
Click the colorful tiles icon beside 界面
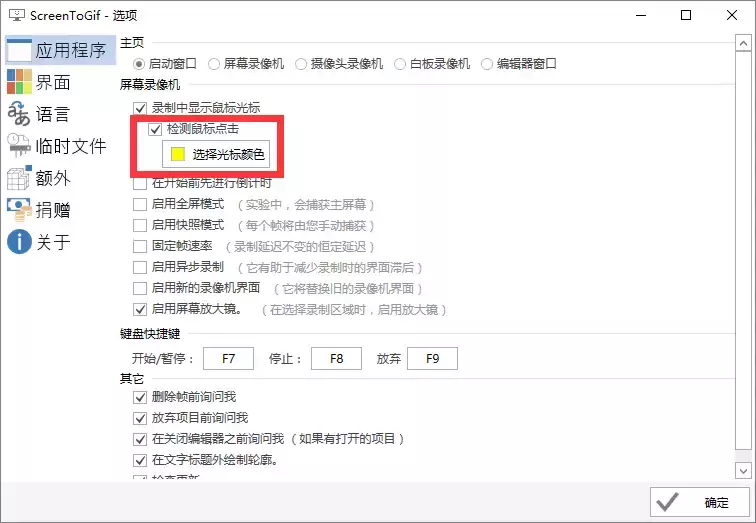(19, 82)
